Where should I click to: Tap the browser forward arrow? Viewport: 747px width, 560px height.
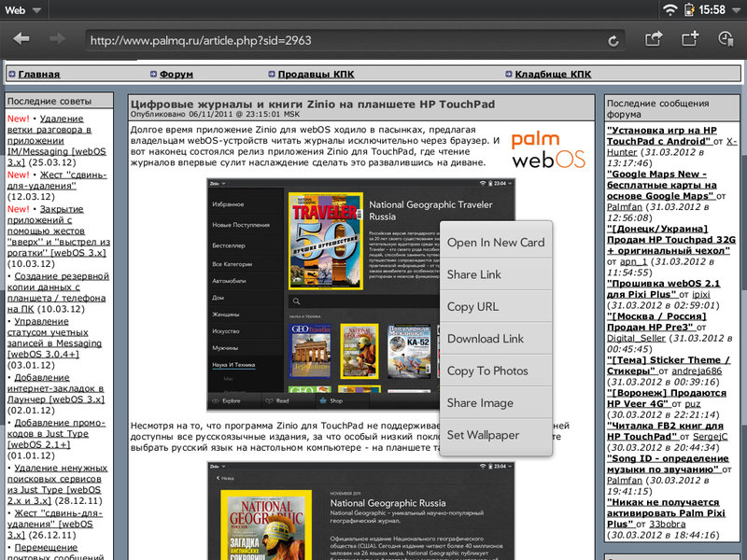pos(57,39)
